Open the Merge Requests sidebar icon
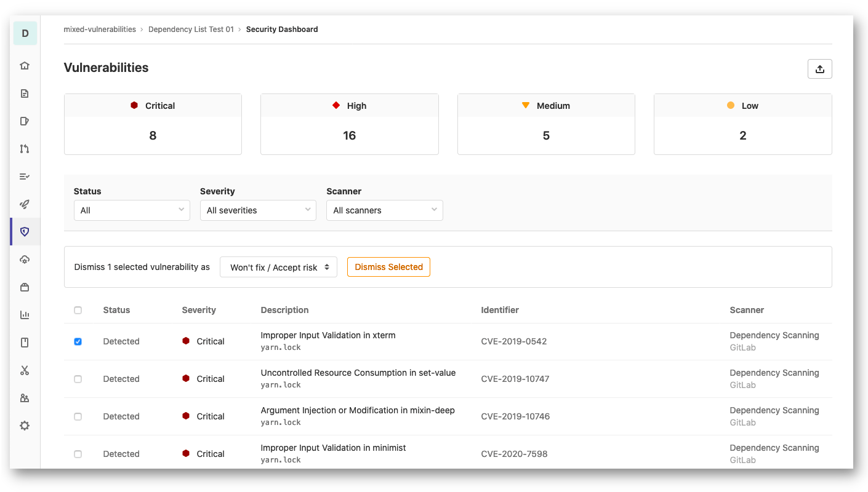The width and height of the screenshot is (868, 492). [x=25, y=149]
